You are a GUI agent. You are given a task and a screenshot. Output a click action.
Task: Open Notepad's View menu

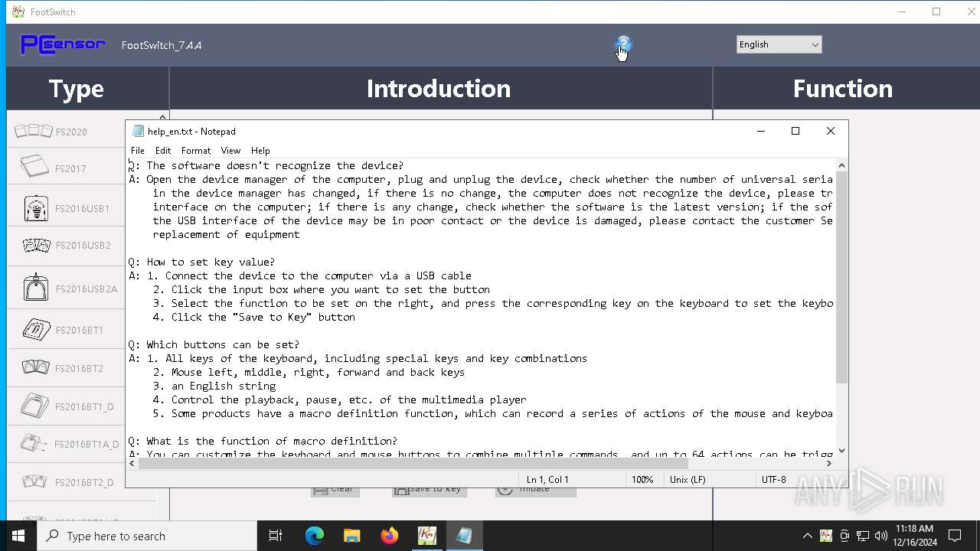click(230, 151)
